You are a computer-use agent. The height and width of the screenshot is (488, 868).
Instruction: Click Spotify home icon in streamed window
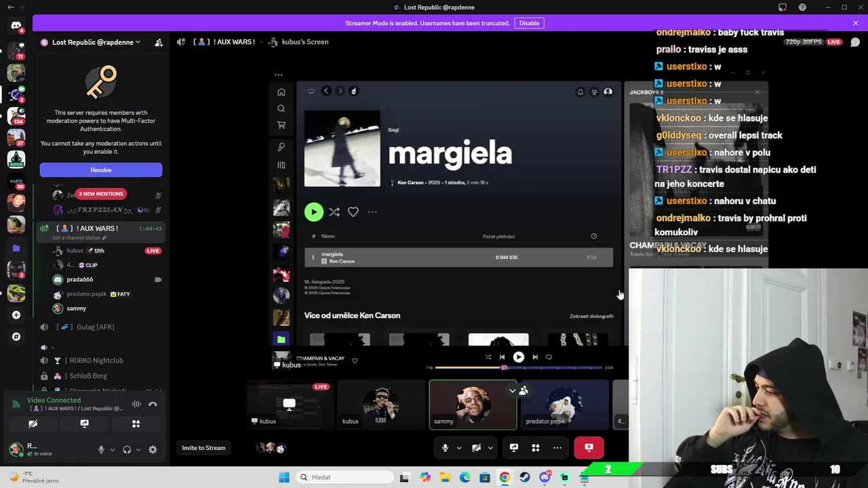(281, 91)
